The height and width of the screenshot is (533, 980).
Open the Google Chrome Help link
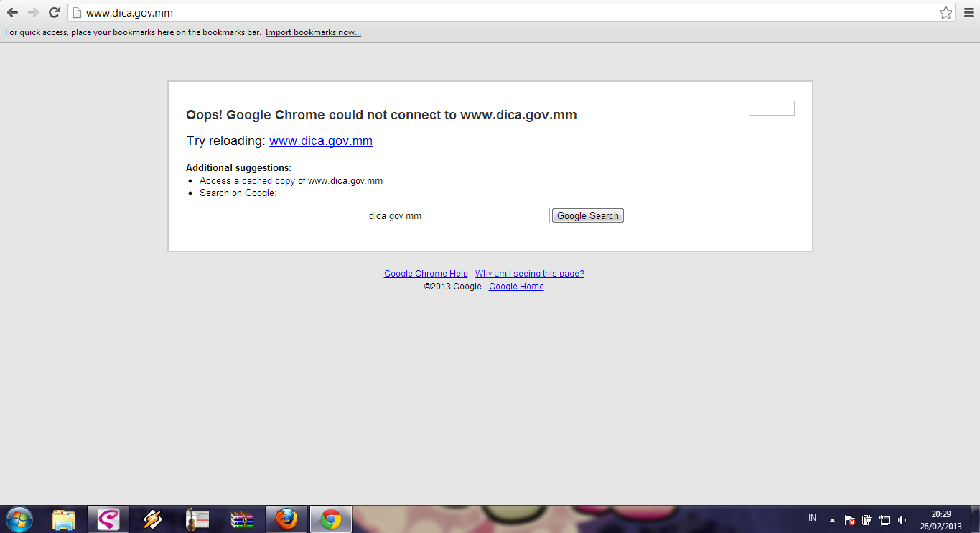point(426,274)
